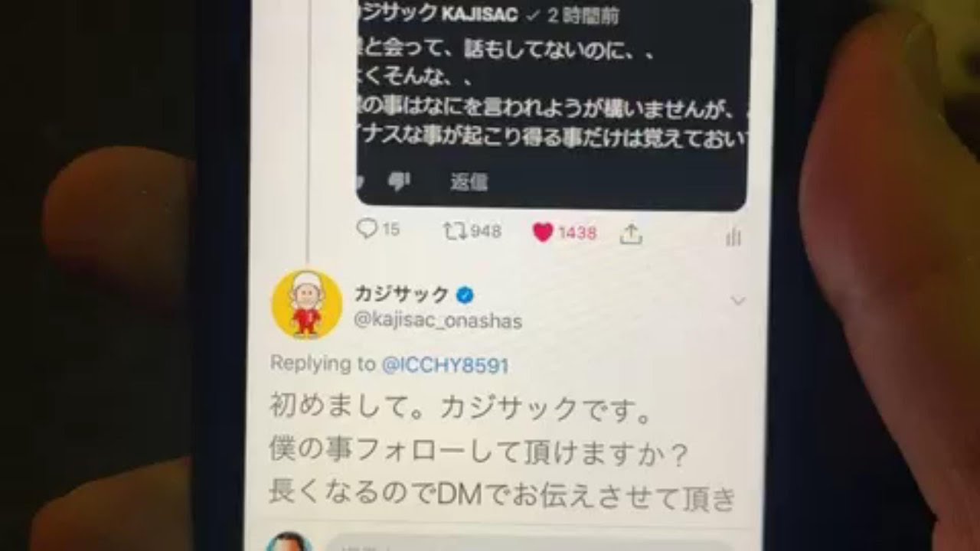Open the reply icon showing 15 comments
This screenshot has width=980, height=551.
[368, 229]
